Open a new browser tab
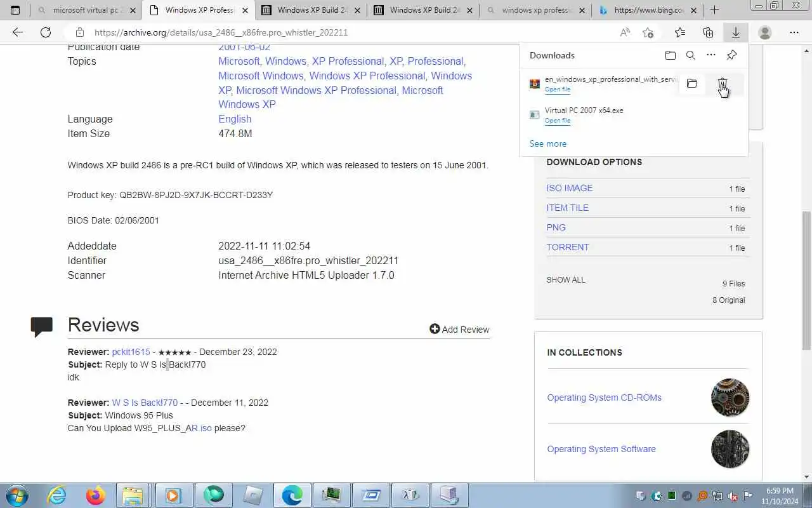 [x=714, y=10]
